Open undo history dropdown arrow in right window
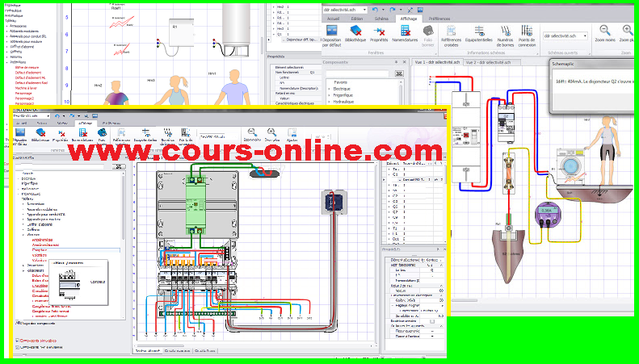The image size is (639, 364). (383, 10)
